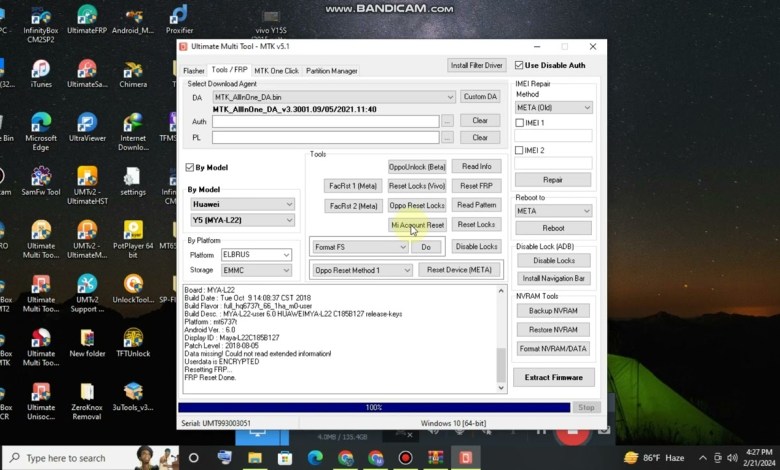The image size is (780, 470).
Task: Open the Partition Manager tab
Action: click(331, 71)
